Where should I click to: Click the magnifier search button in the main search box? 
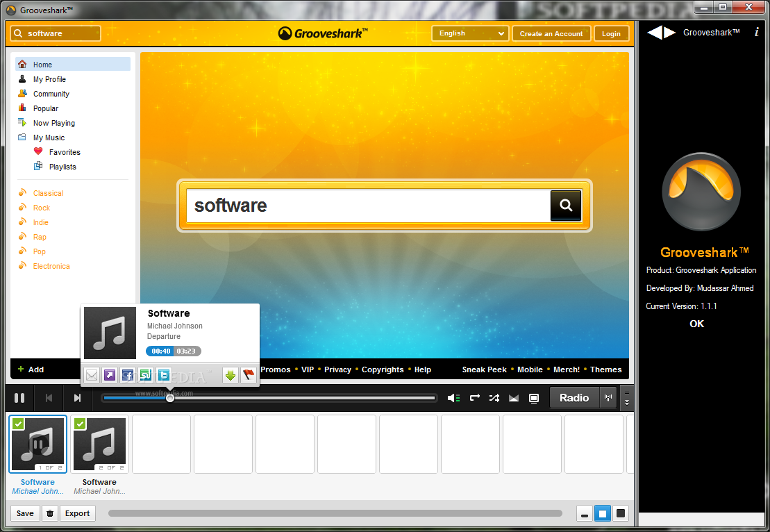tap(566, 206)
